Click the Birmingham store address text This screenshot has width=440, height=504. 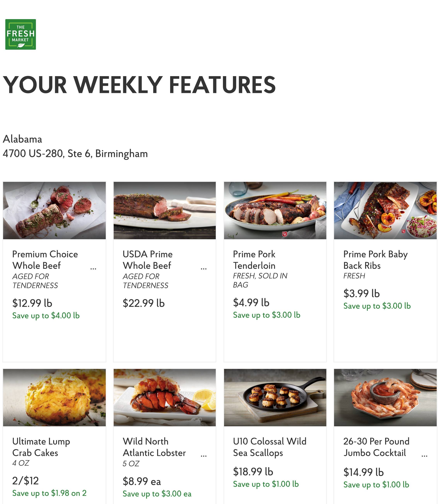tap(75, 154)
